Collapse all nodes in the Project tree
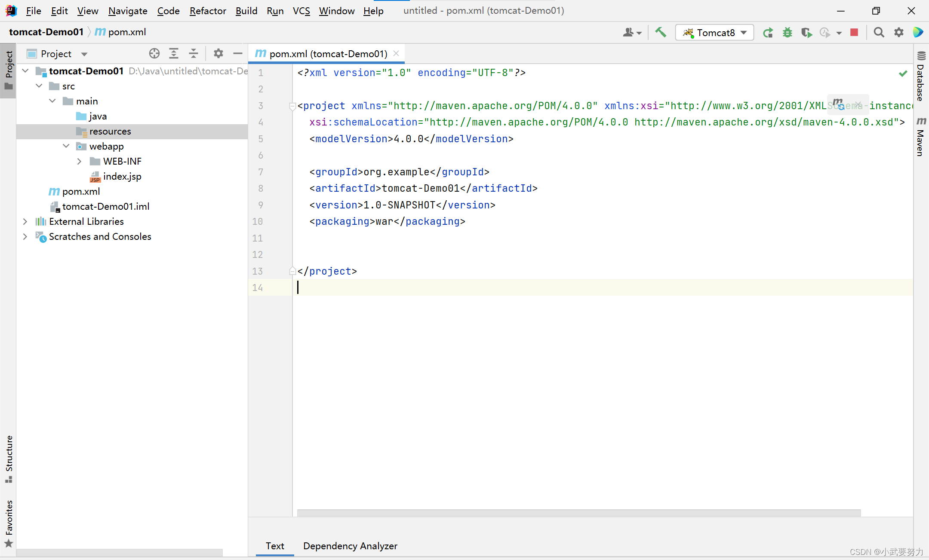 (194, 54)
